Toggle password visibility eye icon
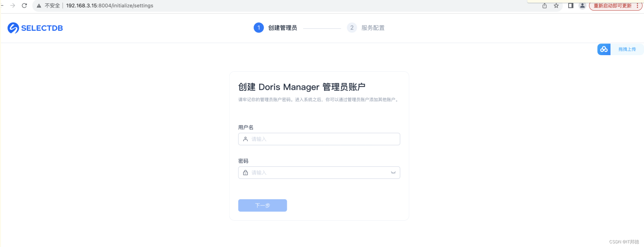The image size is (644, 247). coord(393,173)
